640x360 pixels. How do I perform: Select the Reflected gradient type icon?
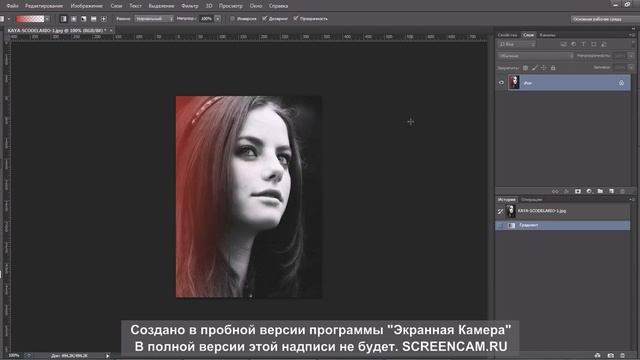93,19
